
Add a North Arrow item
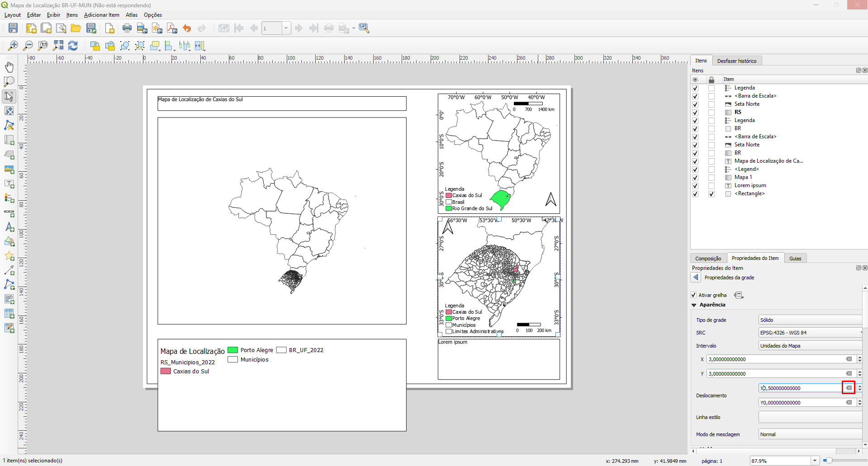tap(9, 227)
